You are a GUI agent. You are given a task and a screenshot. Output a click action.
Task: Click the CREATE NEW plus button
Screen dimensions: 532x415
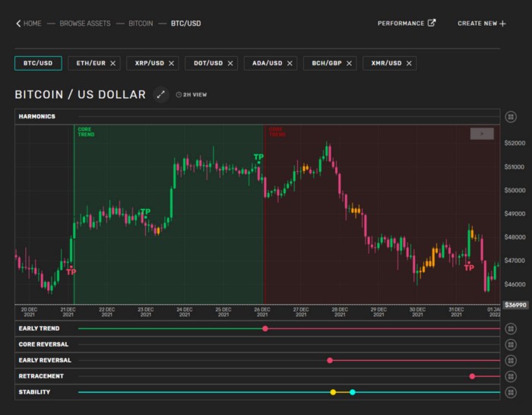(482, 24)
